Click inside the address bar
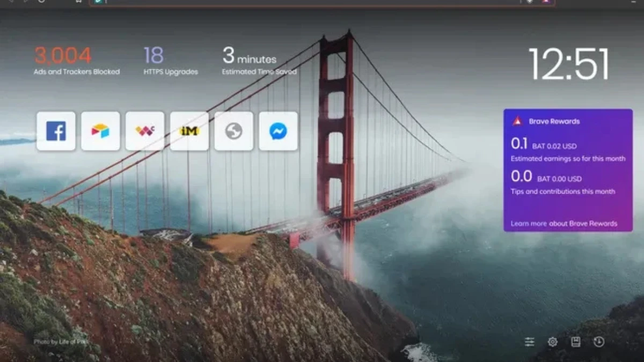644x362 pixels. [x=268, y=3]
